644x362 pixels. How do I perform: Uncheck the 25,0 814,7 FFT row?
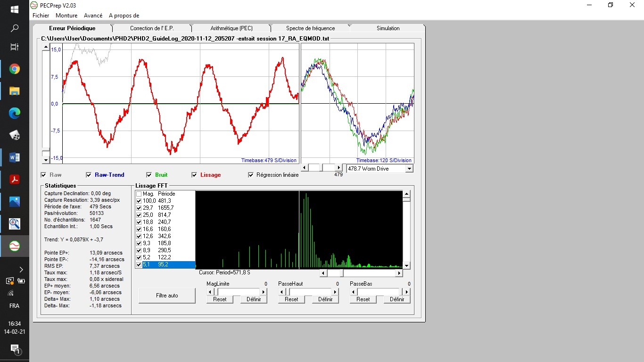click(139, 215)
